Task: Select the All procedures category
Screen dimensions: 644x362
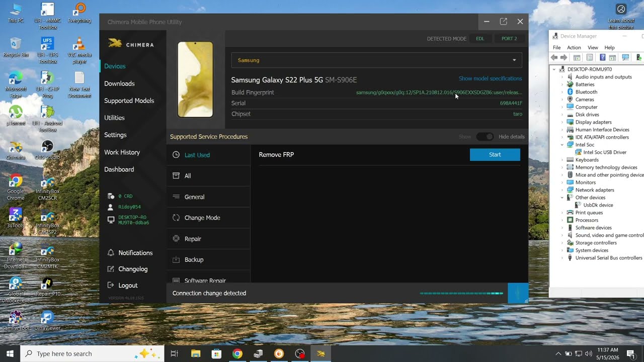Action: 208,176
